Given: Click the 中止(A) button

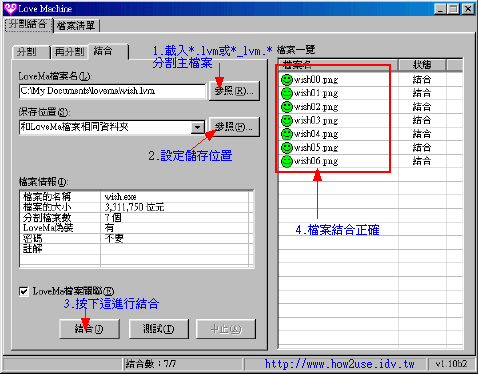Looking at the screenshot, I should [226, 329].
